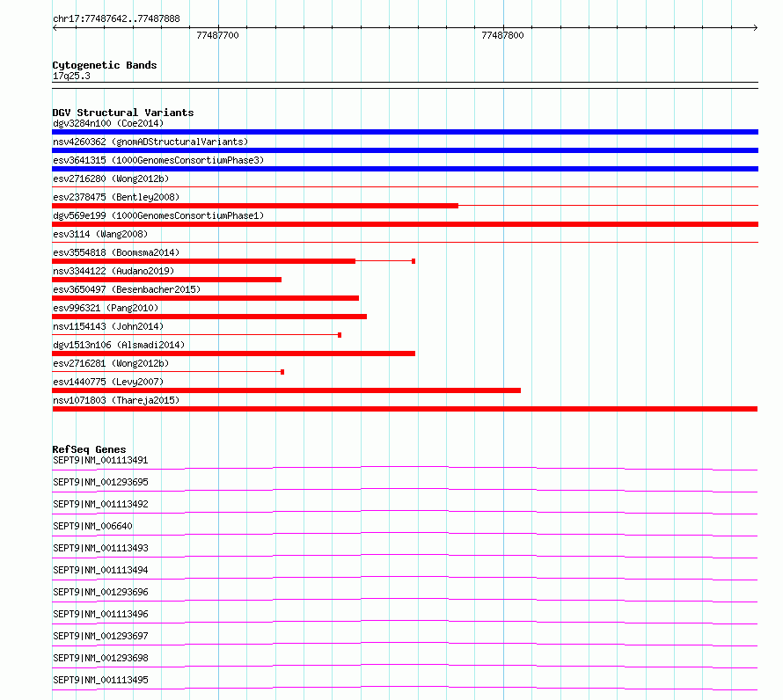Select the nsv4260362 gnomADStructuralVariants label
This screenshot has width=783, height=700.
point(150,142)
